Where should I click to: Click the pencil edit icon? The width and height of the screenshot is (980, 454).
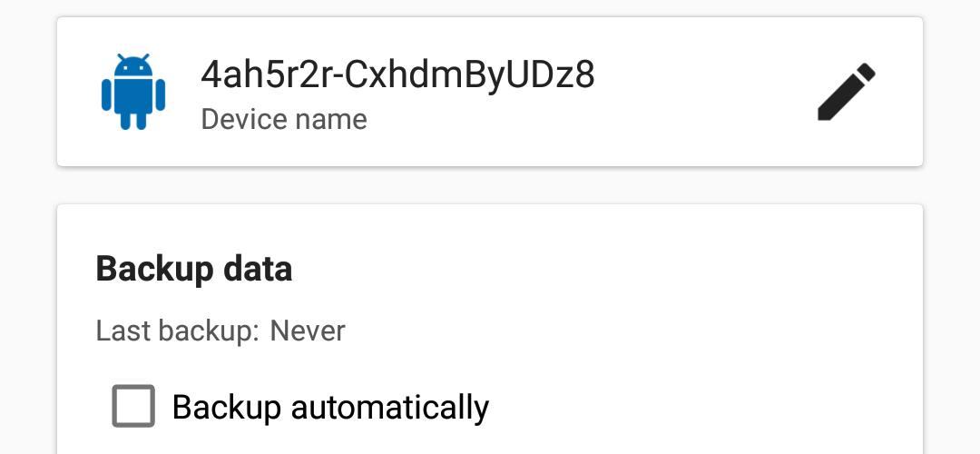point(847,92)
